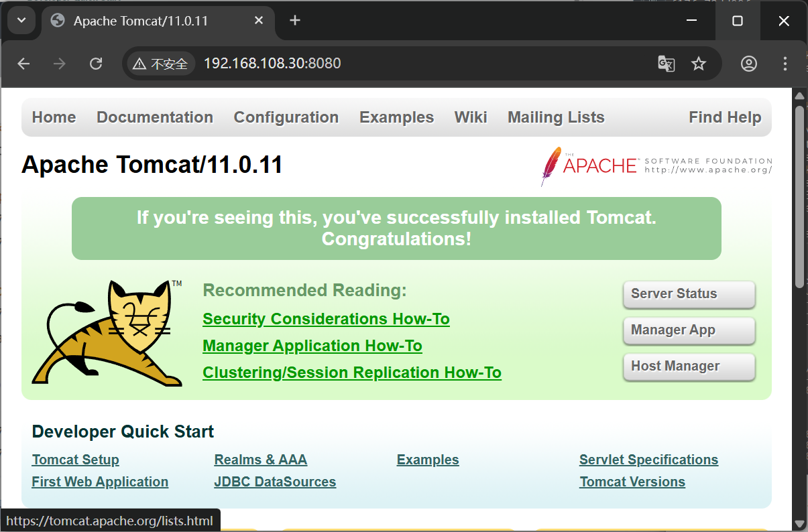Open Manager Application How-To link
Image resolution: width=808 pixels, height=532 pixels.
(312, 346)
